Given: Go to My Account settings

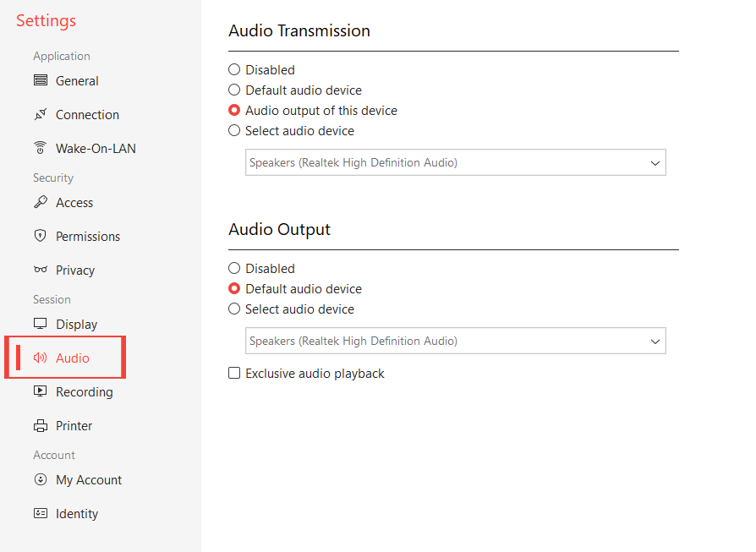Looking at the screenshot, I should (x=89, y=480).
